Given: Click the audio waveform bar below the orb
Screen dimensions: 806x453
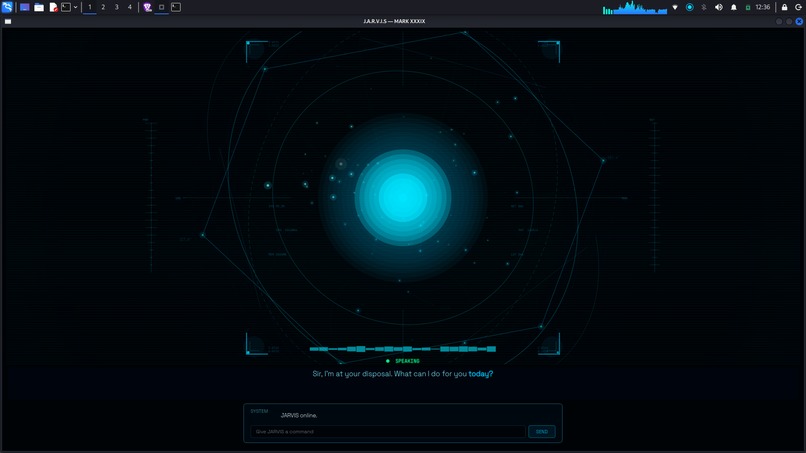Looking at the screenshot, I should pos(402,349).
